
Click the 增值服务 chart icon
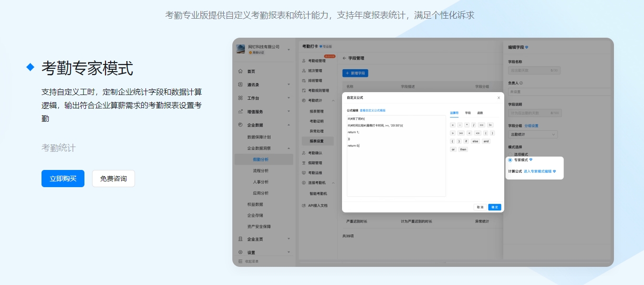240,112
